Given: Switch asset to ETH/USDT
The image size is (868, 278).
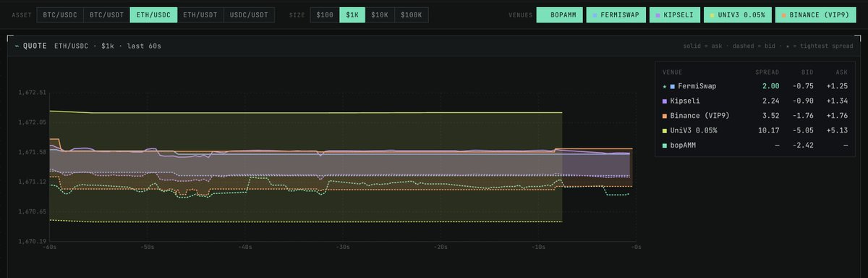Looking at the screenshot, I should [200, 14].
